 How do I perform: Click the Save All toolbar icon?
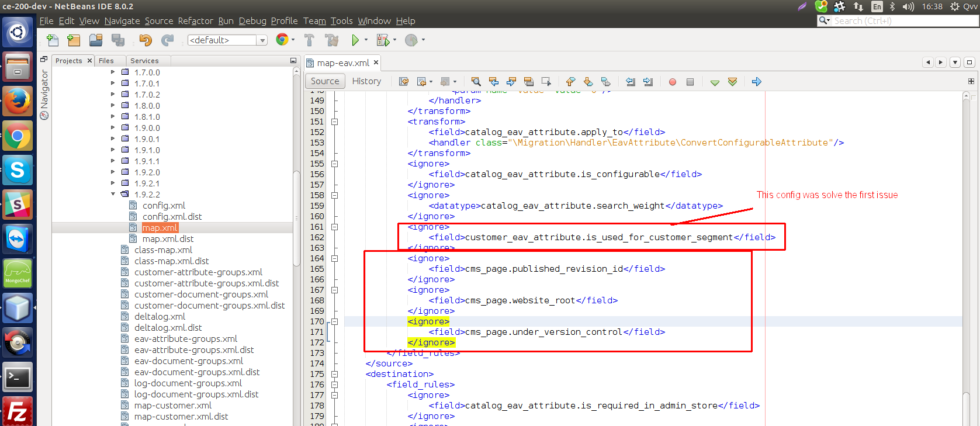[x=118, y=40]
